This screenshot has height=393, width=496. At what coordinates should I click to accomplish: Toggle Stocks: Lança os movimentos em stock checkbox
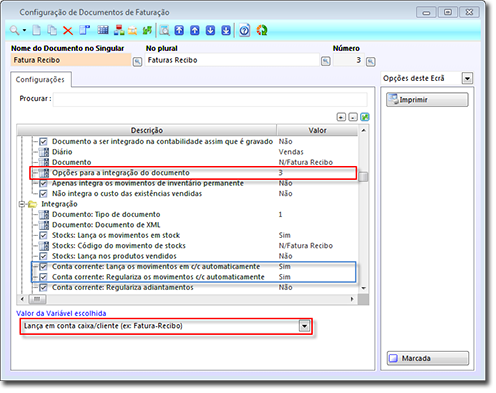click(x=43, y=235)
